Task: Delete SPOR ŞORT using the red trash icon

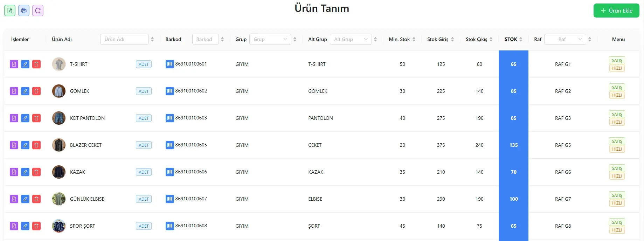Action: [36, 226]
